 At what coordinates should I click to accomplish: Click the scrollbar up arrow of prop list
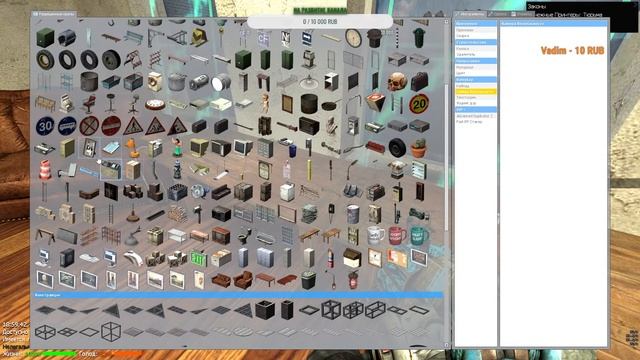point(446,22)
